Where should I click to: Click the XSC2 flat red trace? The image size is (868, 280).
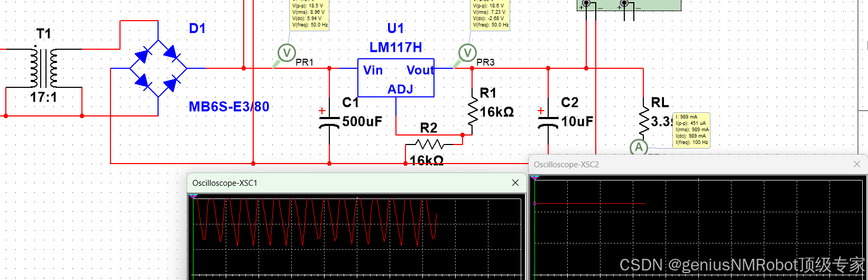(x=590, y=203)
